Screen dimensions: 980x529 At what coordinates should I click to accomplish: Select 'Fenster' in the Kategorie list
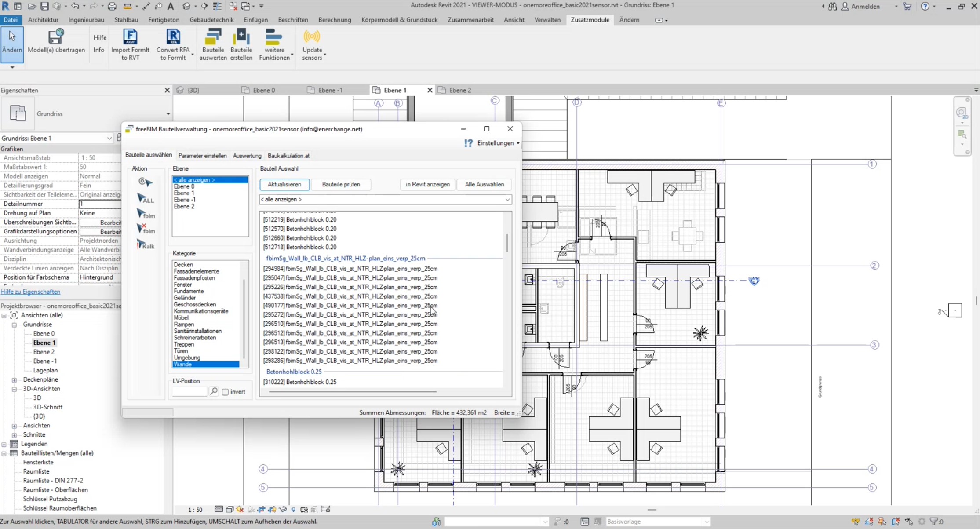[182, 285]
